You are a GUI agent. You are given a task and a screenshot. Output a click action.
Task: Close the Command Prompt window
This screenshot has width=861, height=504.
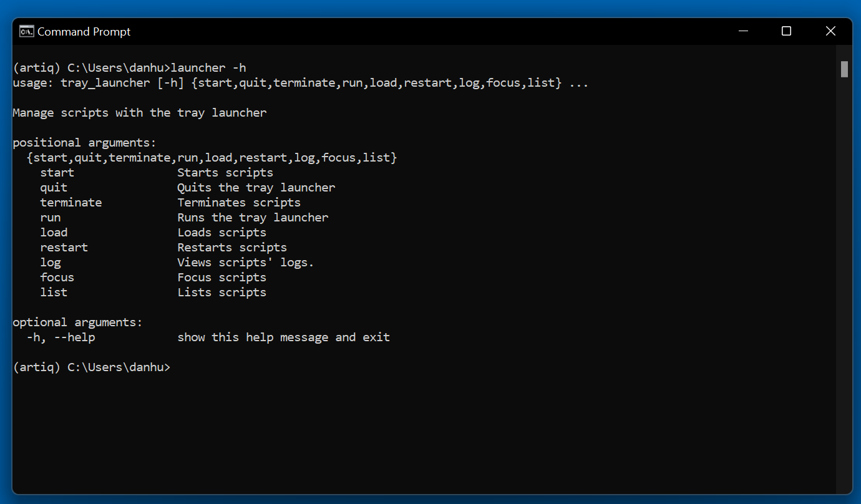tap(830, 31)
